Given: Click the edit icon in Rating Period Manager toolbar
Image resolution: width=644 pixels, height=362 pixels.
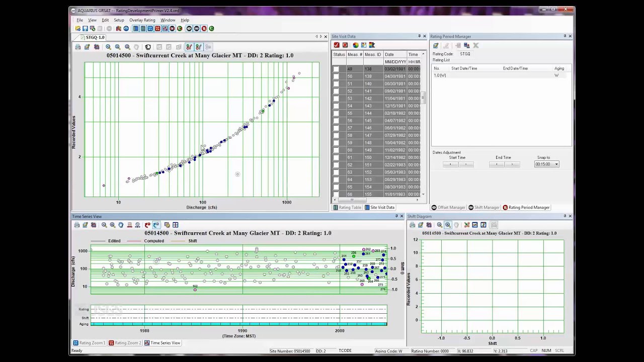Looking at the screenshot, I should coord(436,46).
